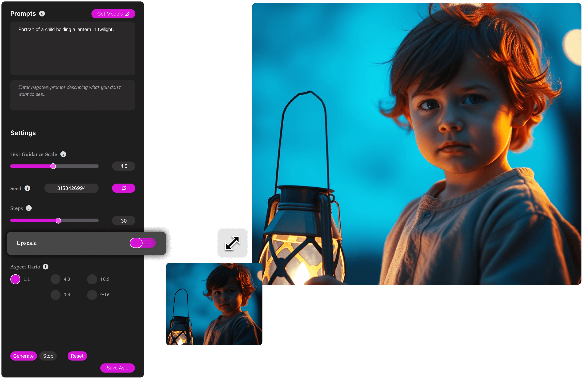Select the 16:9 aspect ratio
The height and width of the screenshot is (379, 588).
point(92,279)
